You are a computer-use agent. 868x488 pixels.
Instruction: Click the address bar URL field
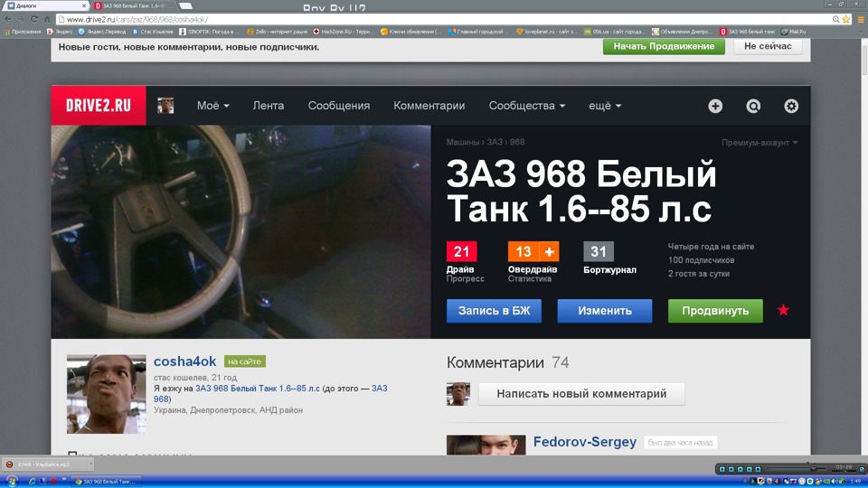coord(443,19)
